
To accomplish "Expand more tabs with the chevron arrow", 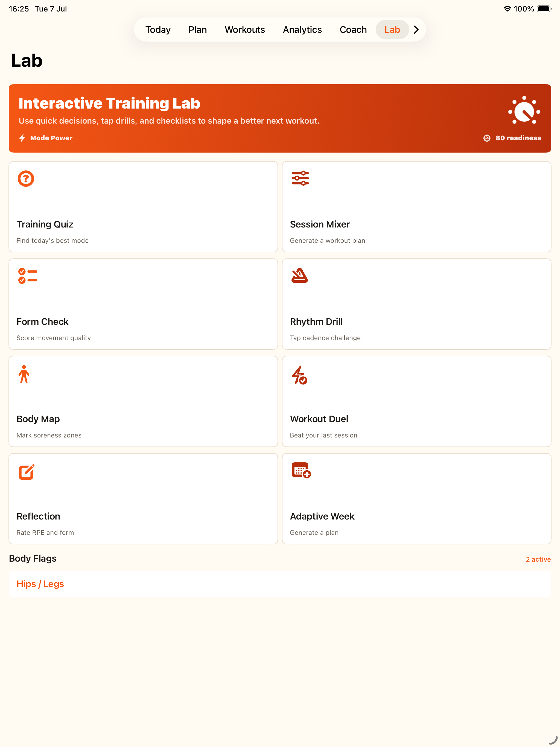I will click(416, 30).
